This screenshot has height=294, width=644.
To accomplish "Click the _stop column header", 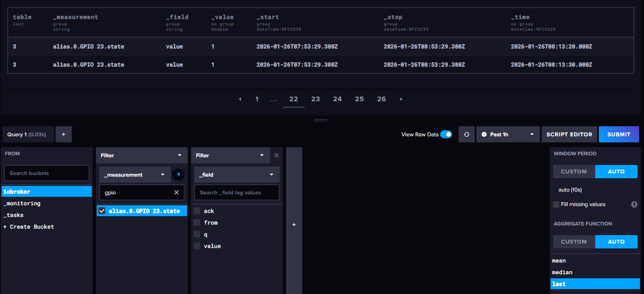I will [x=393, y=17].
